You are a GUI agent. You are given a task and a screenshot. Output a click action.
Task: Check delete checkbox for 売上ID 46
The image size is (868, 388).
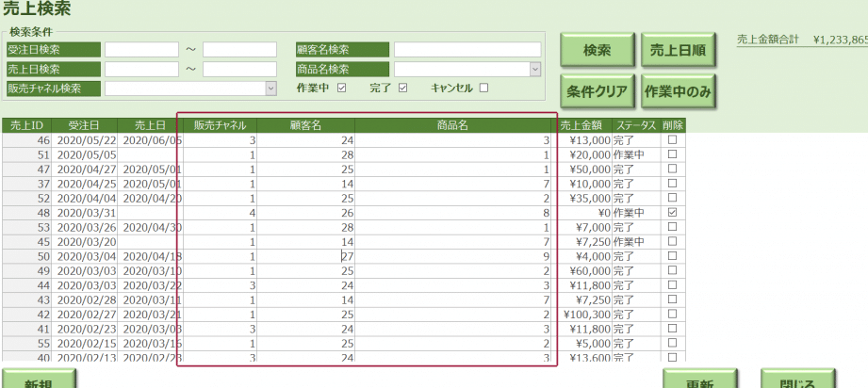pos(672,139)
